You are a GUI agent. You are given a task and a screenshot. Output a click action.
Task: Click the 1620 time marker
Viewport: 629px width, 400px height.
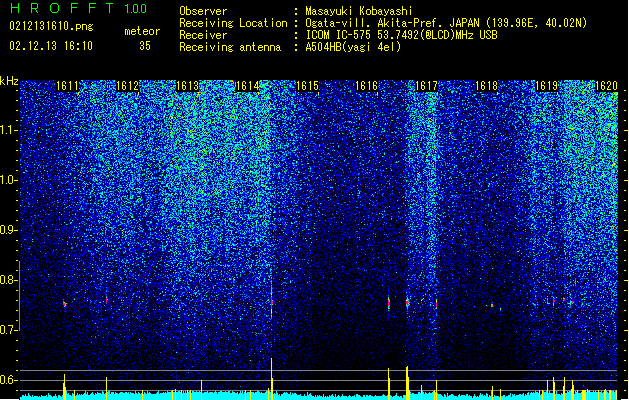(606, 86)
